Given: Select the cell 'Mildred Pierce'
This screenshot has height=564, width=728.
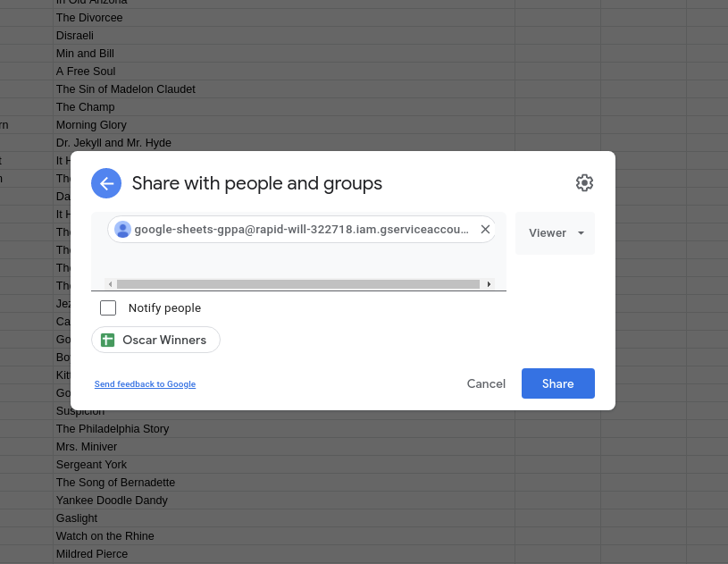Looking at the screenshot, I should [x=284, y=554].
